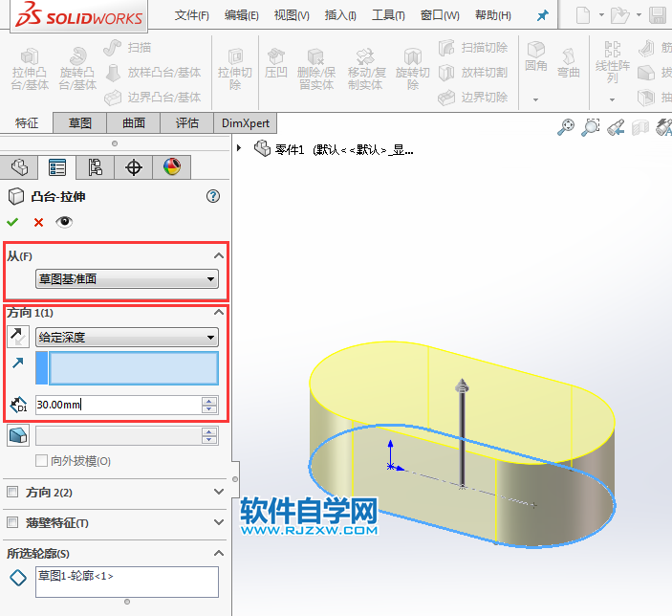The width and height of the screenshot is (672, 616).
Task: Select the Boundary Boss/Base (边界凸台/基体) tool
Action: tap(153, 98)
